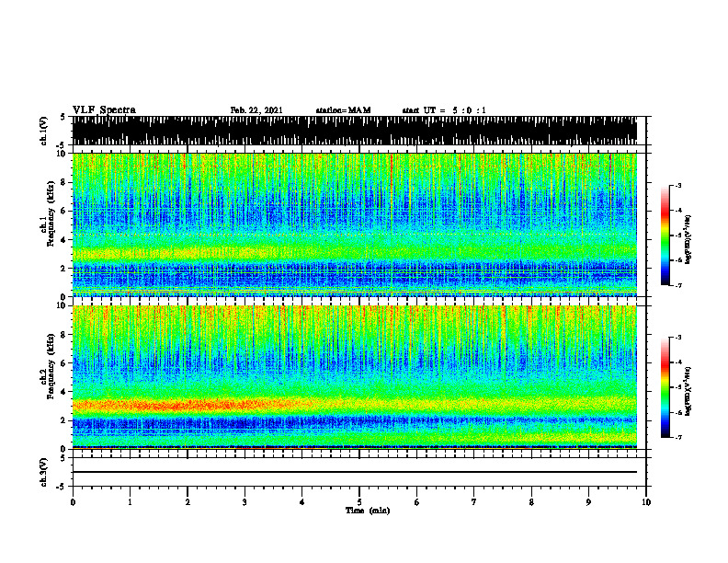Click the ch.3(V) axis tick "-5"

pos(62,487)
